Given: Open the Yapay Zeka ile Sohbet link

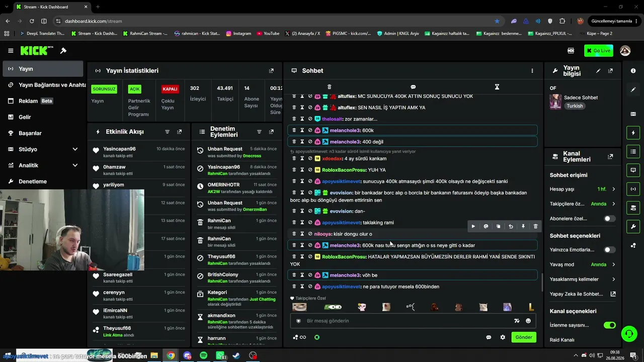Looking at the screenshot, I should coord(583,294).
